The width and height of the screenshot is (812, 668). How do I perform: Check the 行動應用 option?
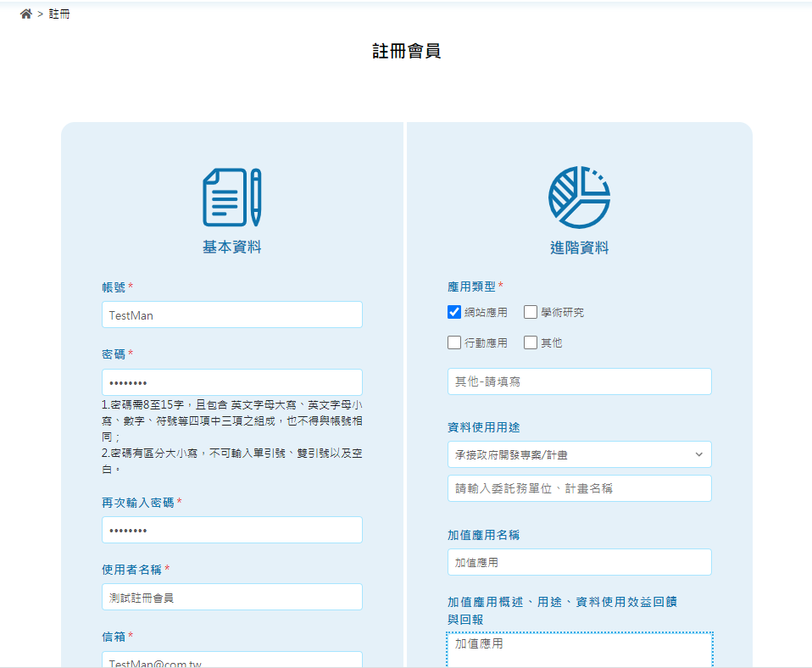pos(454,342)
